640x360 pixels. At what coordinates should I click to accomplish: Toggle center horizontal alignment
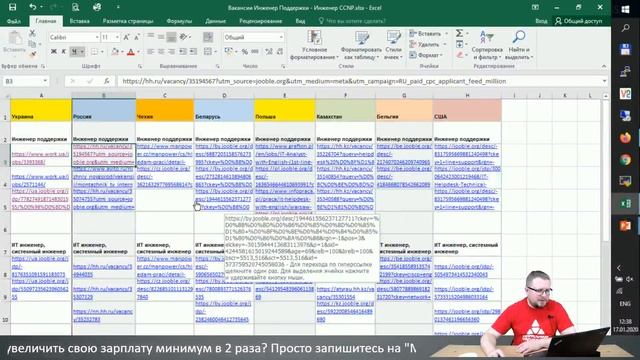click(x=161, y=51)
